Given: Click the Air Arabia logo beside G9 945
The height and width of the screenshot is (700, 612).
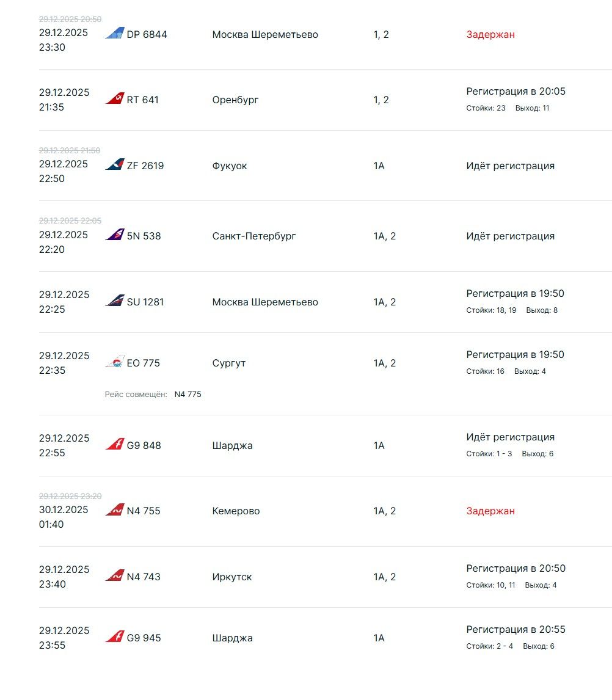Looking at the screenshot, I should click(x=114, y=637).
